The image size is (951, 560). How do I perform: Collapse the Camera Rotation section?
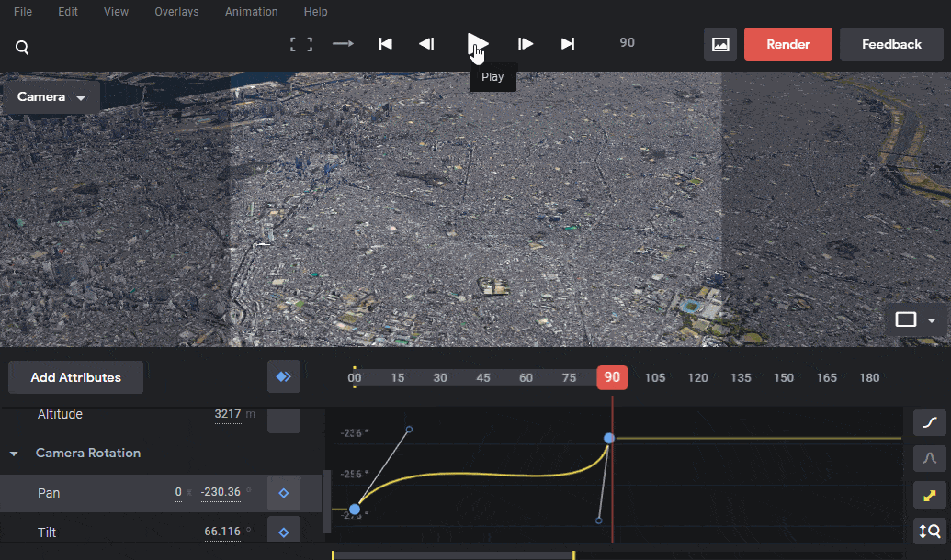(x=14, y=454)
